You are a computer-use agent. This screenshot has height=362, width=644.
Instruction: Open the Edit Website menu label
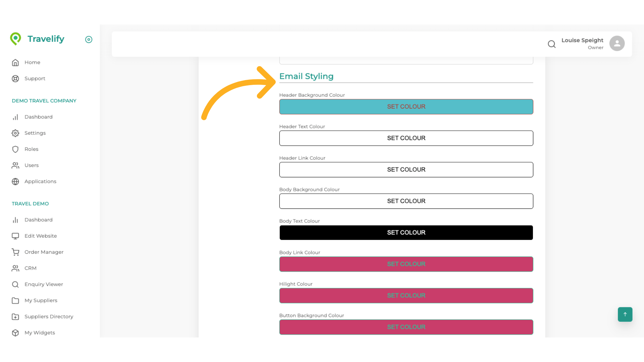41,236
